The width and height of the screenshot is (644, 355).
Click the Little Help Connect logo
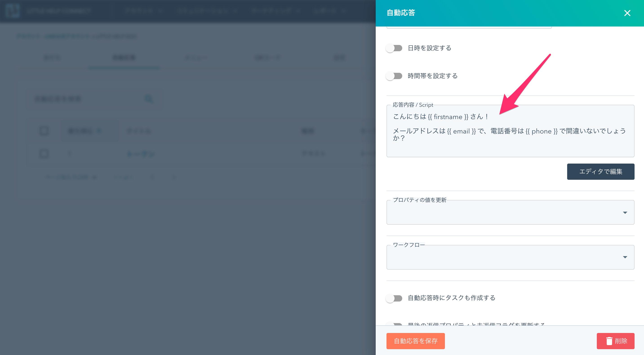coord(13,11)
